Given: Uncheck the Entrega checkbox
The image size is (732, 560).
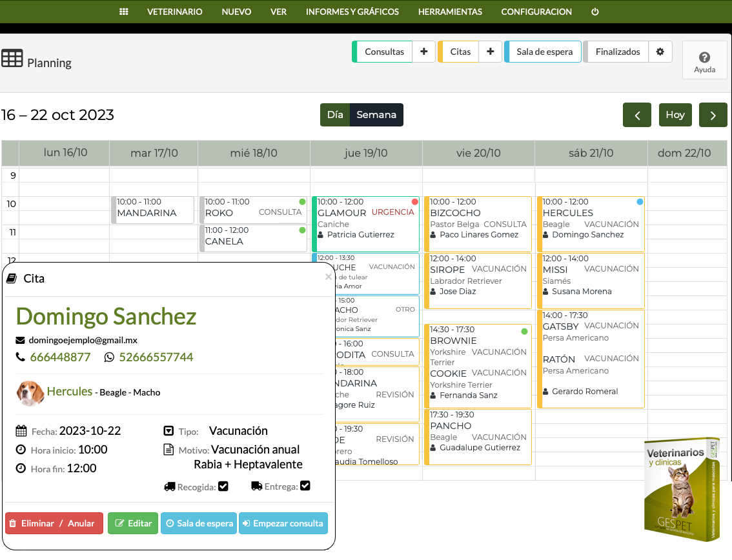Looking at the screenshot, I should (305, 486).
